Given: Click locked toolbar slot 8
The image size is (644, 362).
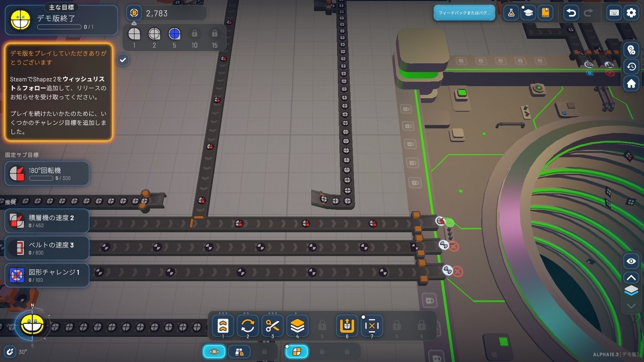Looking at the screenshot, I should 397,326.
